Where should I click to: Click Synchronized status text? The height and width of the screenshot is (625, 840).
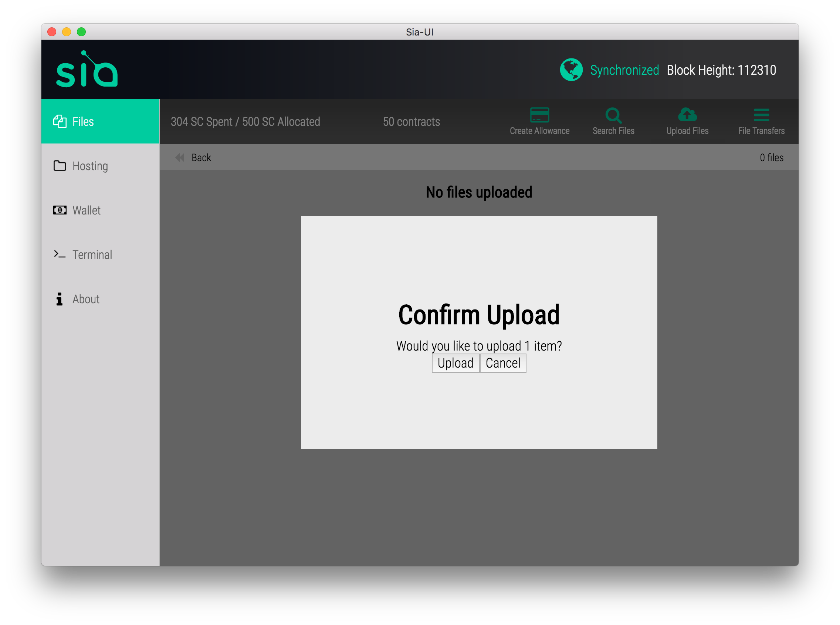pos(624,70)
